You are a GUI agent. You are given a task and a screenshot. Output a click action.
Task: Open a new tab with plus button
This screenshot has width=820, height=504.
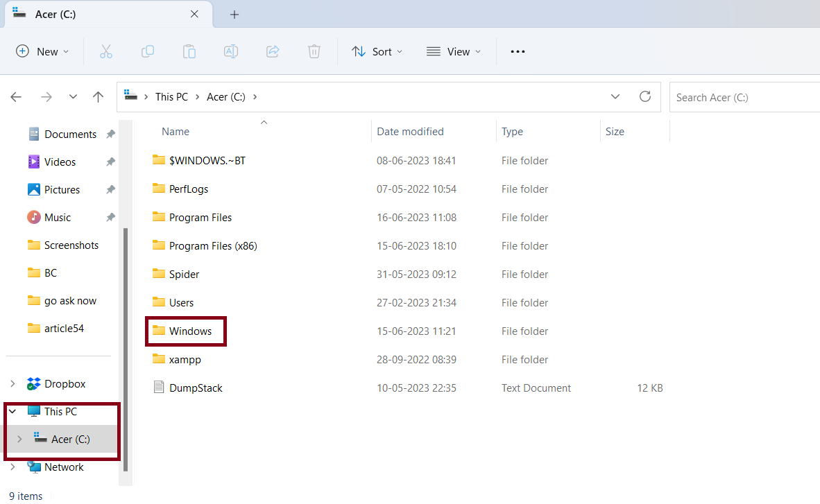[x=234, y=15]
